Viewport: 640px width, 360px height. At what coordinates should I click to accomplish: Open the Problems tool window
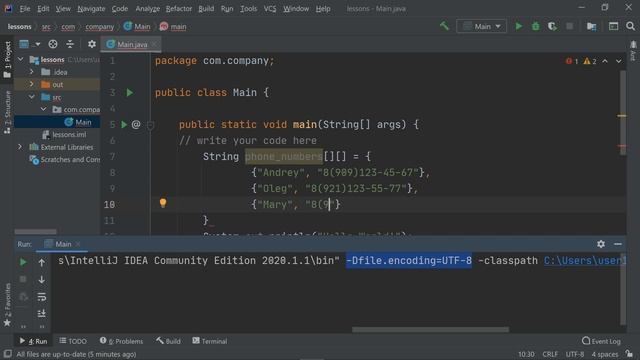[x=121, y=341]
